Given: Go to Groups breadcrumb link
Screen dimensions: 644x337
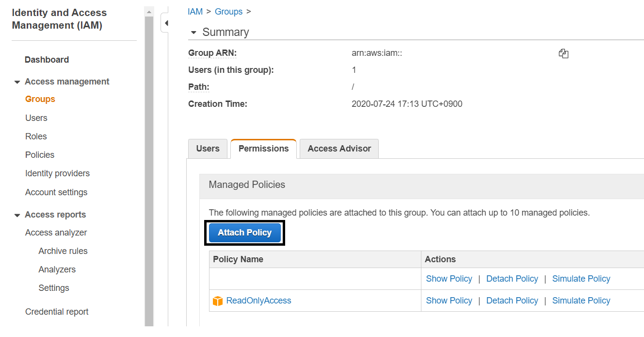Looking at the screenshot, I should click(228, 12).
